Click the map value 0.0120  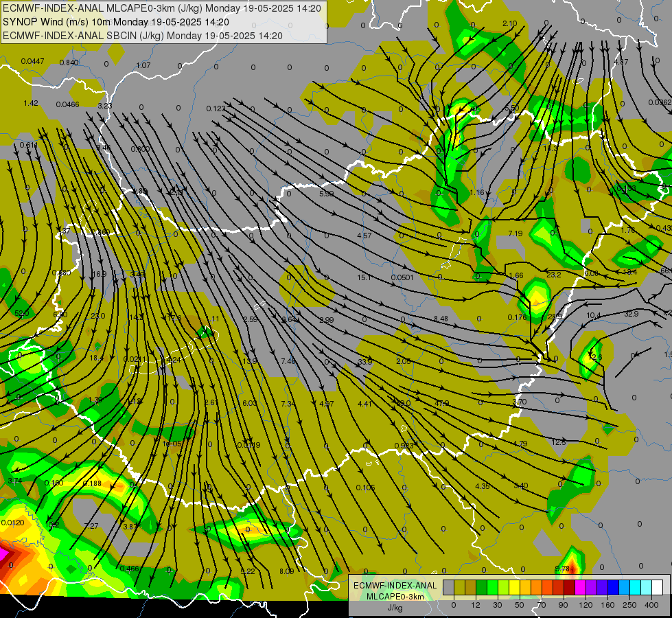coord(12,523)
